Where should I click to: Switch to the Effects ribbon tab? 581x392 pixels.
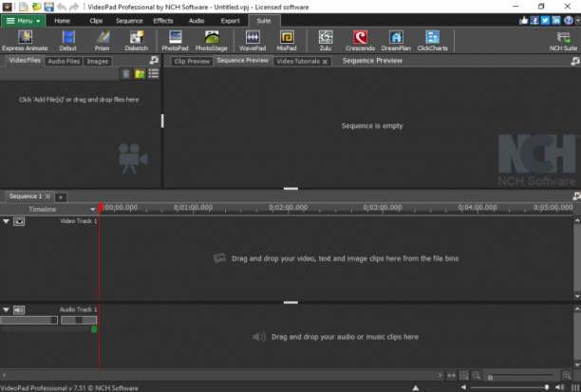(x=163, y=21)
